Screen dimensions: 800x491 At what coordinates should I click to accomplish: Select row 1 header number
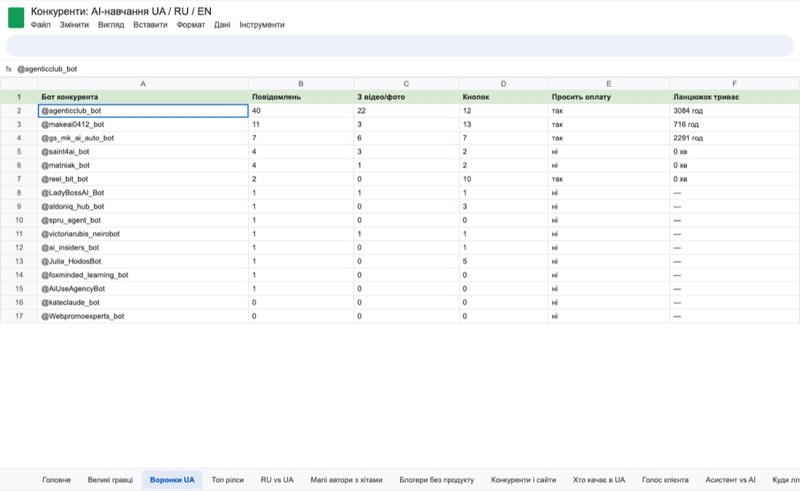[x=19, y=97]
